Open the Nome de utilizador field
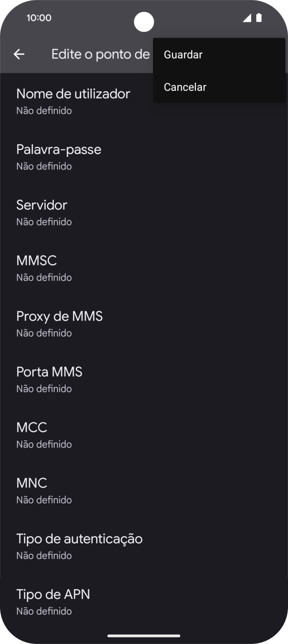 pos(73,100)
